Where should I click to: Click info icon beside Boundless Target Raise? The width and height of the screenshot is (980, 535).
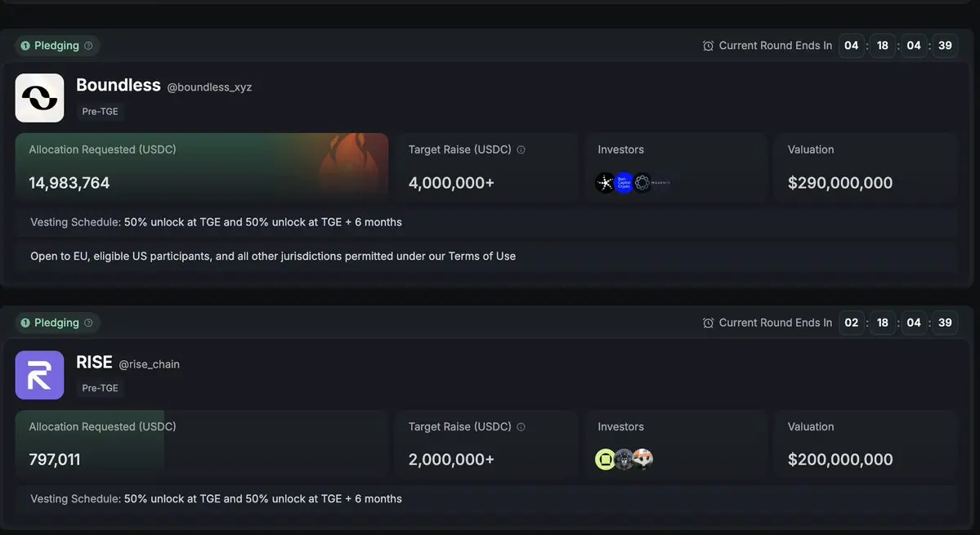click(521, 149)
